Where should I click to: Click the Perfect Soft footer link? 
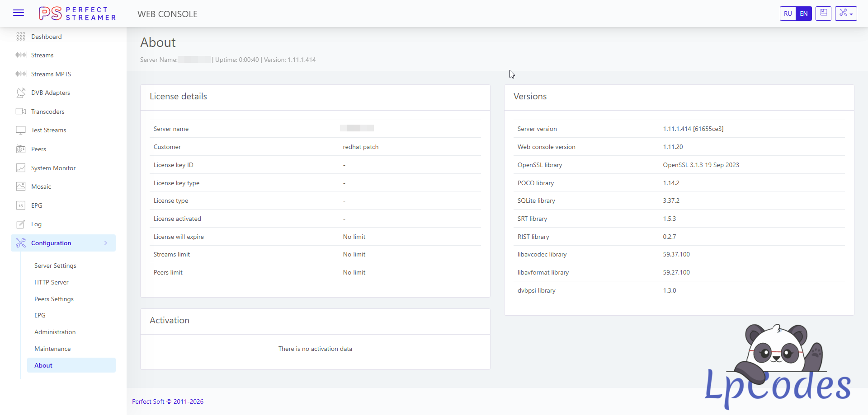pyautogui.click(x=148, y=401)
